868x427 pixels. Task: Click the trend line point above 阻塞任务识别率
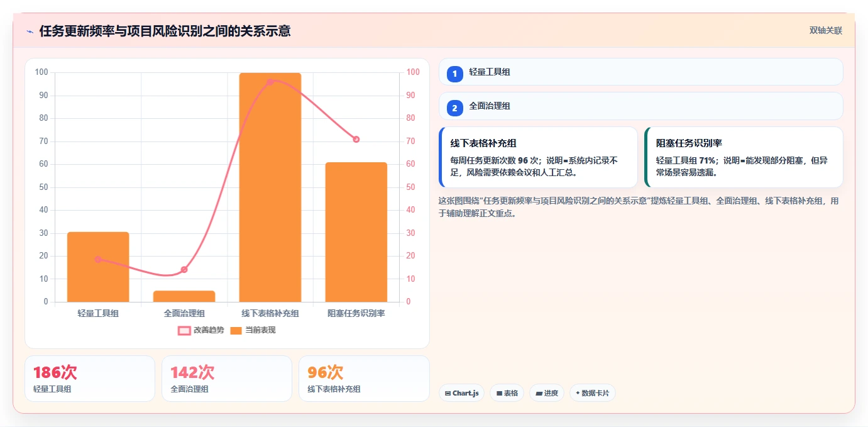click(x=356, y=139)
